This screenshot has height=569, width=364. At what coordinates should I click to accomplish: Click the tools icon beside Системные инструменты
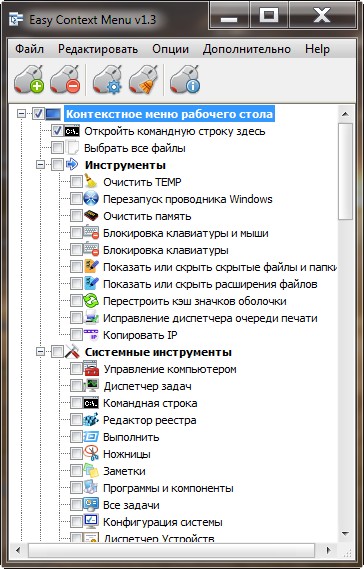pyautogui.click(x=72, y=352)
